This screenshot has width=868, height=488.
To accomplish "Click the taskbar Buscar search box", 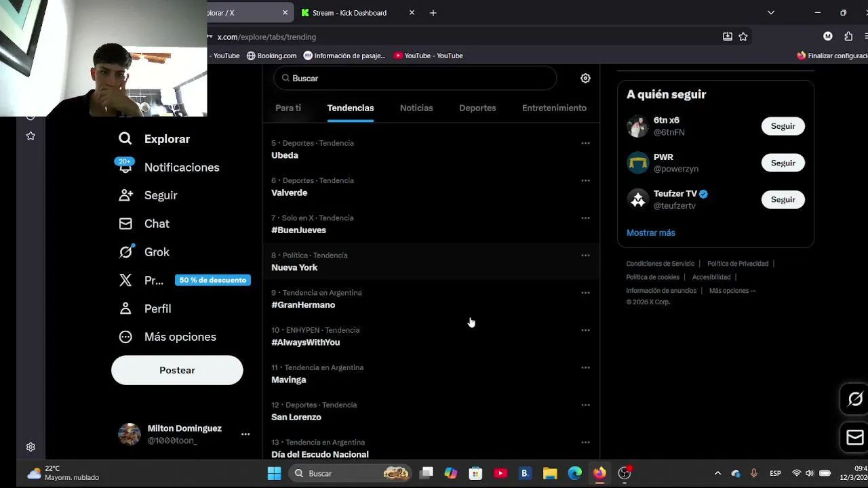I will [x=350, y=473].
